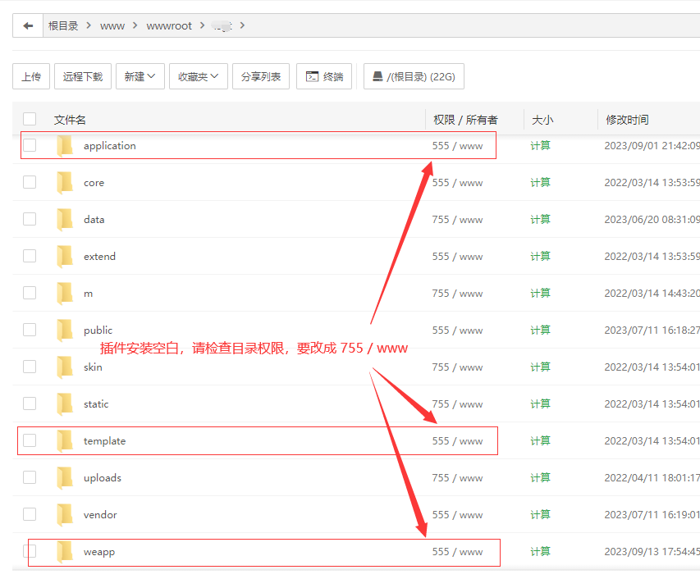Viewport: 700px width, 588px height.
Task: Open the core folder icon
Action: pos(65,182)
